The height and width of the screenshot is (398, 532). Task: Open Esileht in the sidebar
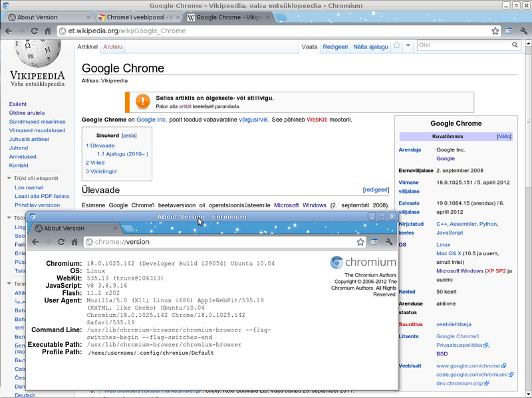[18, 104]
